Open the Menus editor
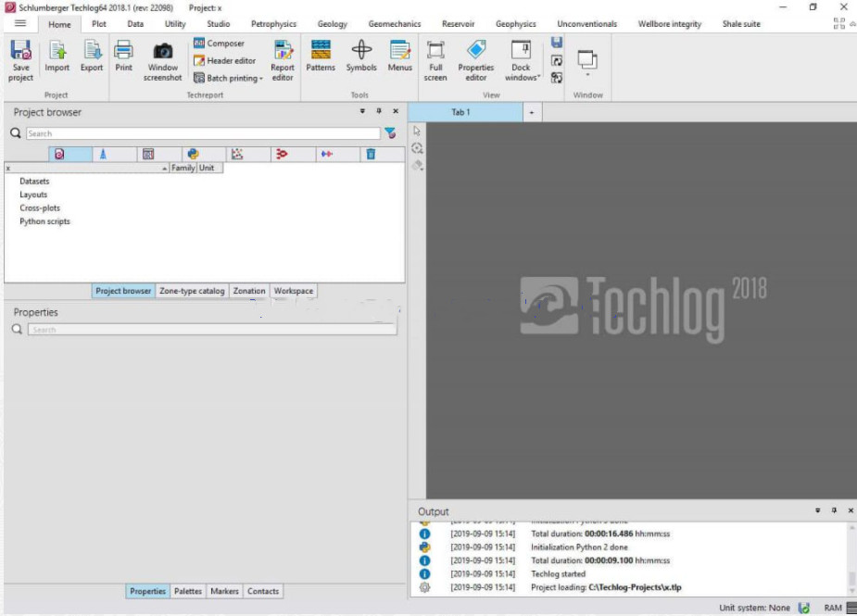Screen dimensions: 857x616 400,57
